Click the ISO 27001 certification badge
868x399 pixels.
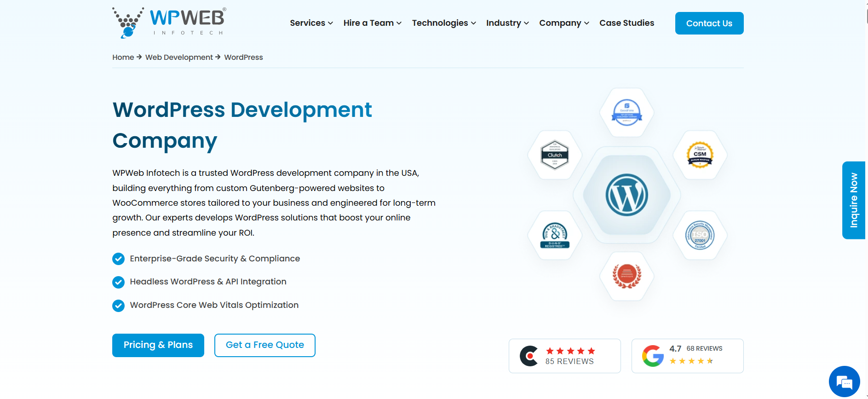click(x=700, y=235)
